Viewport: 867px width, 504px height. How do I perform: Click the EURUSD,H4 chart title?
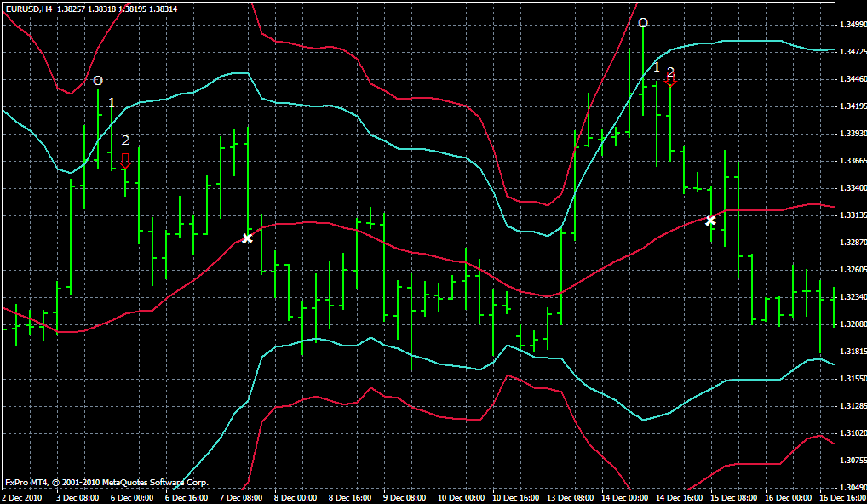click(29, 9)
